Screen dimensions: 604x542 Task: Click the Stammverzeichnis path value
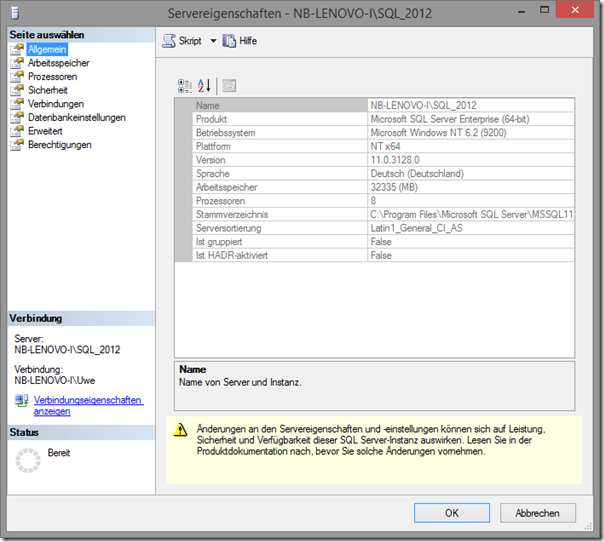tap(471, 215)
